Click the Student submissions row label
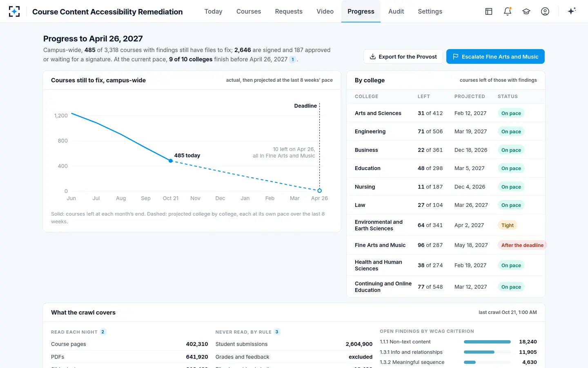588x368 pixels. (241, 344)
